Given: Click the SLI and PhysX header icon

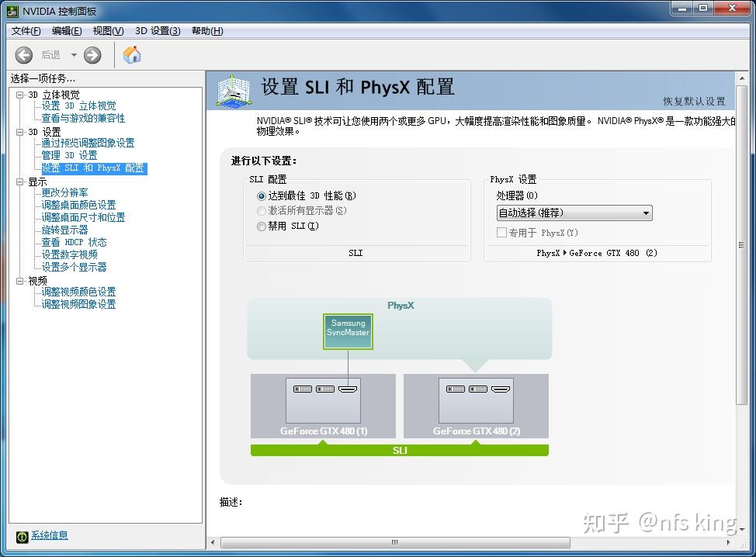Looking at the screenshot, I should 234,91.
